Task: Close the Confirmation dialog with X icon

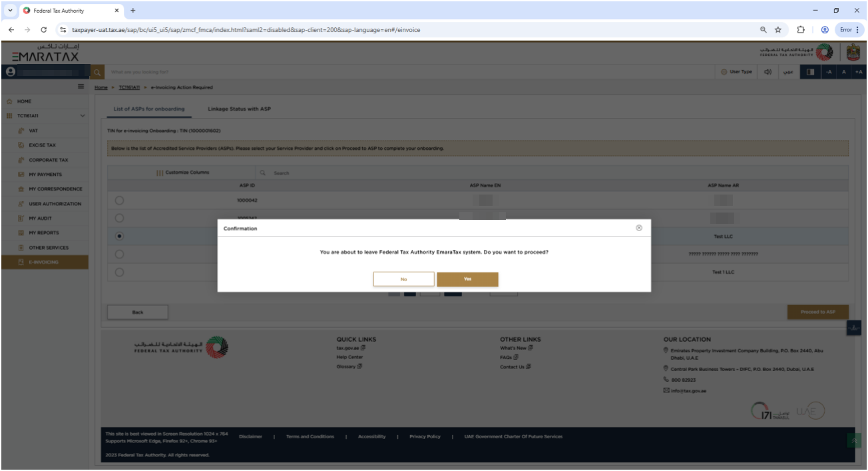Action: point(639,228)
